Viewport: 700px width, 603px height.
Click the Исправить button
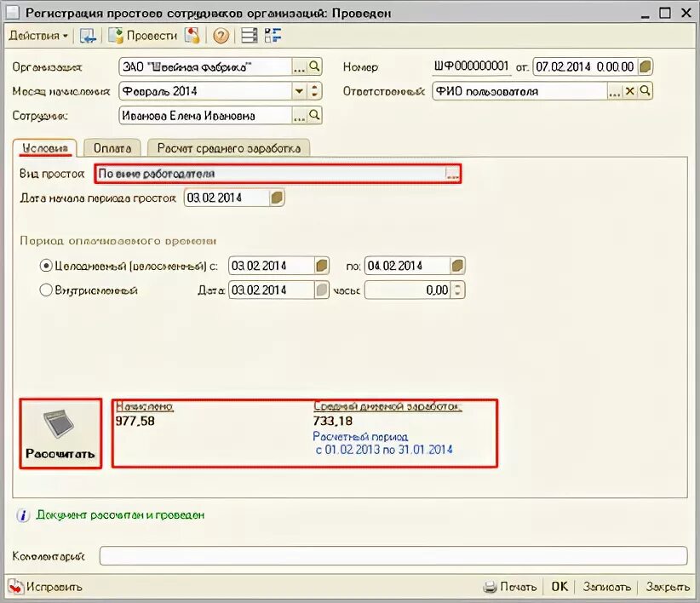tap(45, 587)
